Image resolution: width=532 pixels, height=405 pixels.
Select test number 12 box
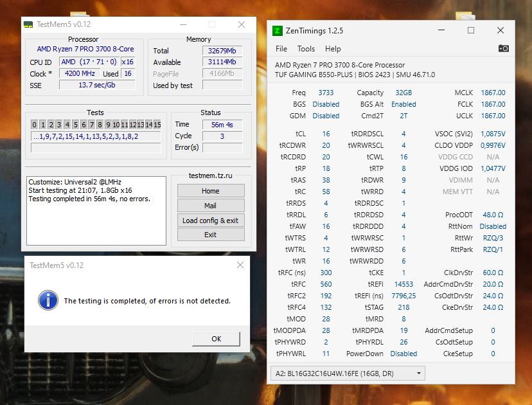tap(132, 125)
